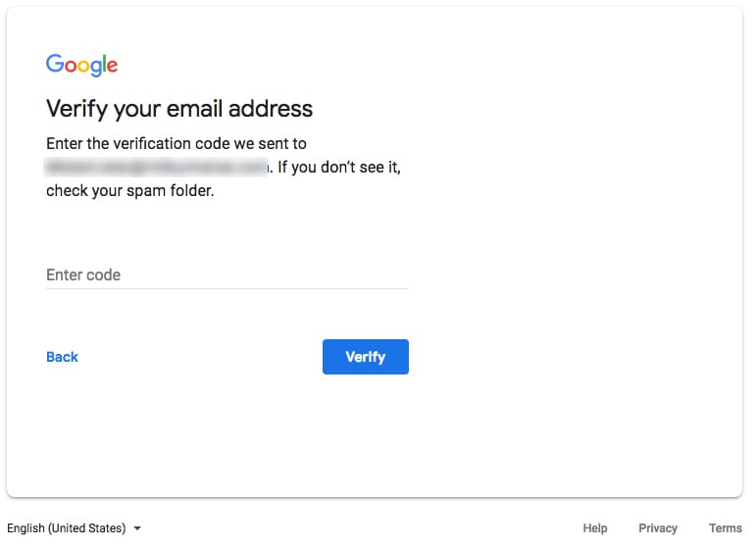Open the Terms link in the footer

pyautogui.click(x=726, y=528)
